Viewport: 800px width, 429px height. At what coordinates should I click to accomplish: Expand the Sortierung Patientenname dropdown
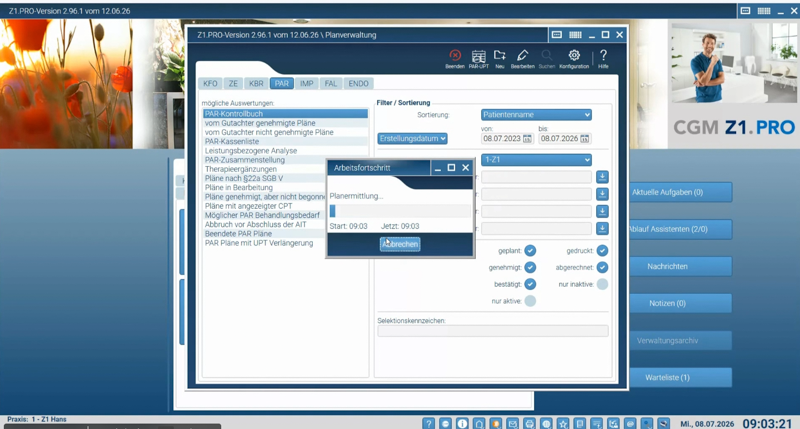(x=536, y=115)
